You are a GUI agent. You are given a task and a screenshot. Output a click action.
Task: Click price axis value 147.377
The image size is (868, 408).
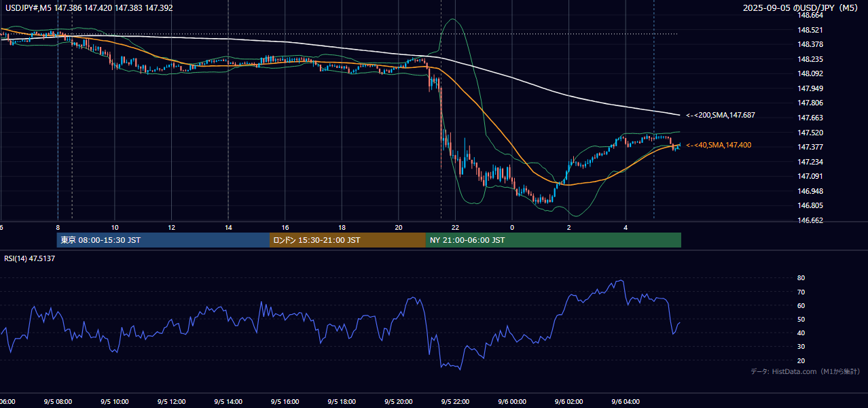coord(810,147)
